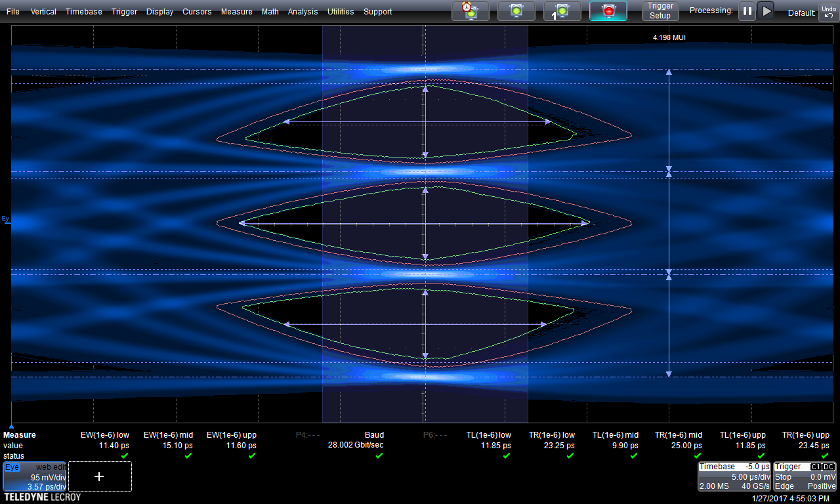Click the Undo default button
This screenshot has height=504, width=840.
click(x=828, y=12)
